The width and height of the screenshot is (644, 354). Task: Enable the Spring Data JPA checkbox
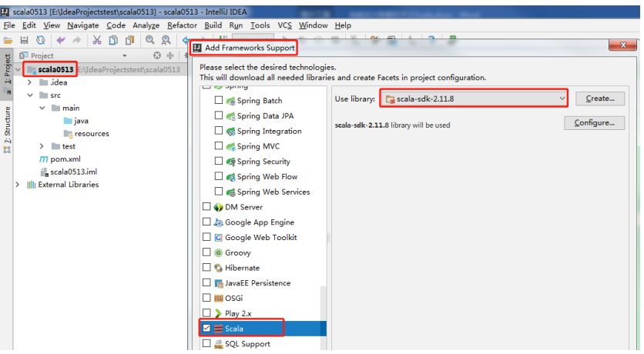pos(219,115)
